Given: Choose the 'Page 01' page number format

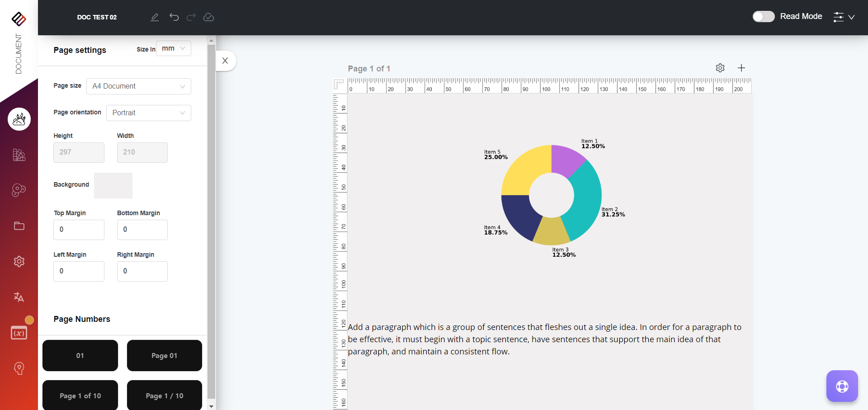Looking at the screenshot, I should [164, 356].
